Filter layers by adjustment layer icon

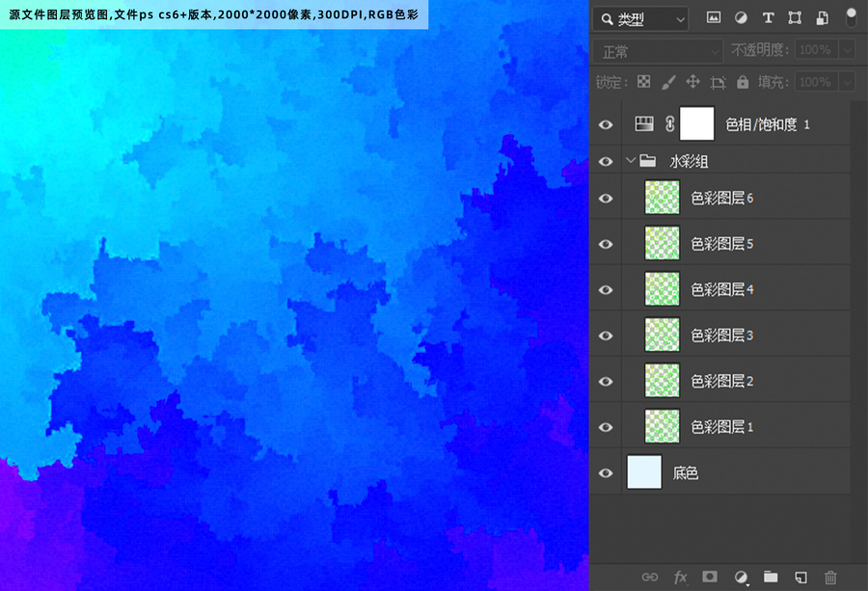click(741, 18)
